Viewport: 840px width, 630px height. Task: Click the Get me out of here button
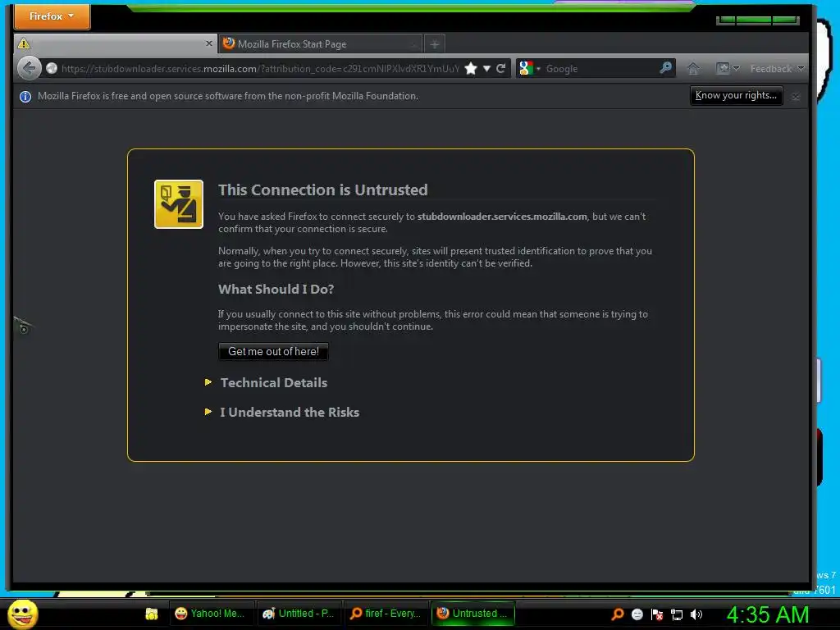coord(273,351)
